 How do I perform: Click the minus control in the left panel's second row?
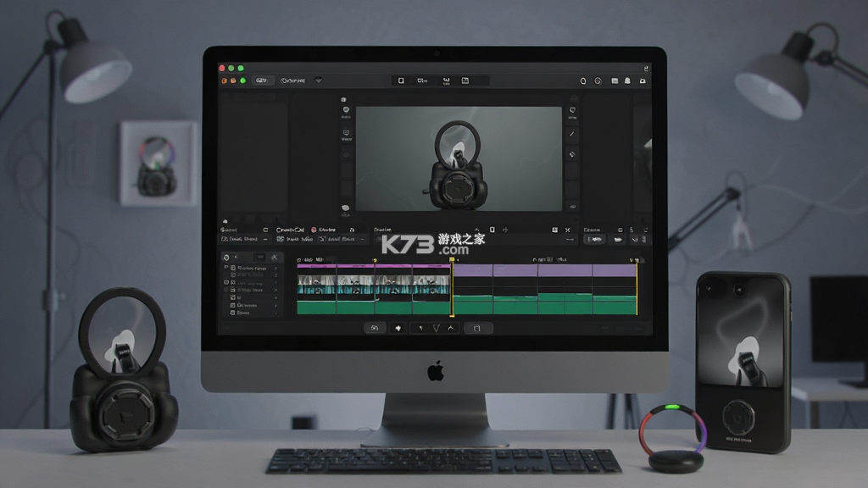coord(265,239)
